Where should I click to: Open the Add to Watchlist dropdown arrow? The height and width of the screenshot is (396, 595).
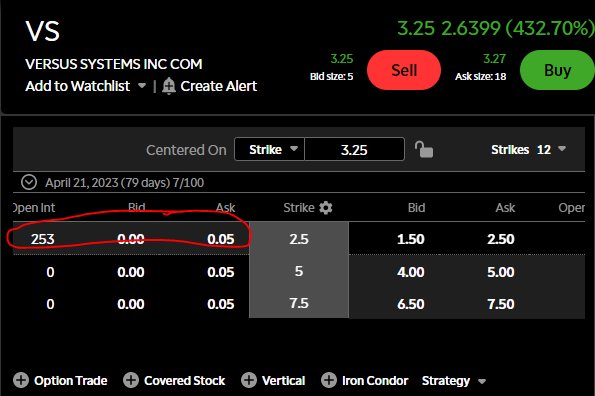(x=142, y=86)
